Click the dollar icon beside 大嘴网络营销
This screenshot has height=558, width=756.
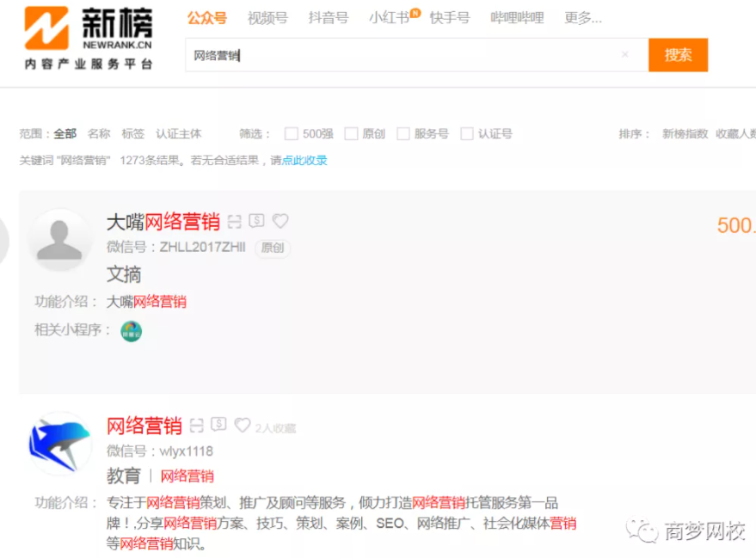256,221
